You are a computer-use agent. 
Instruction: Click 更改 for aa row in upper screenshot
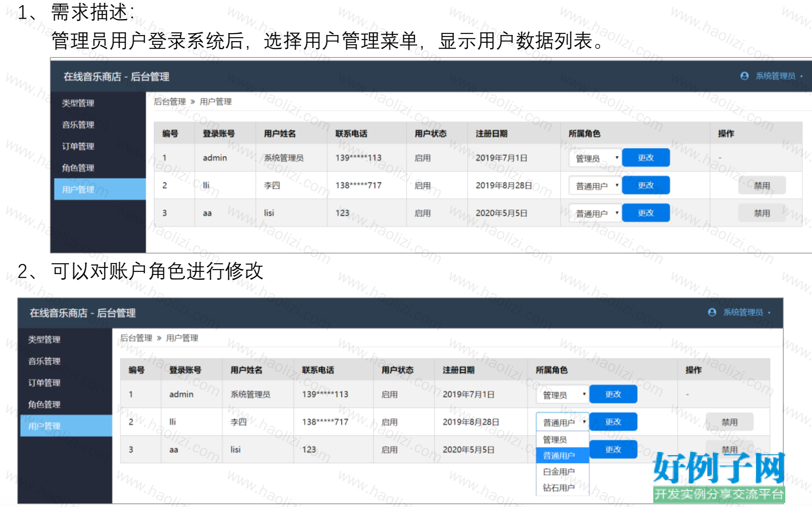[x=646, y=212]
